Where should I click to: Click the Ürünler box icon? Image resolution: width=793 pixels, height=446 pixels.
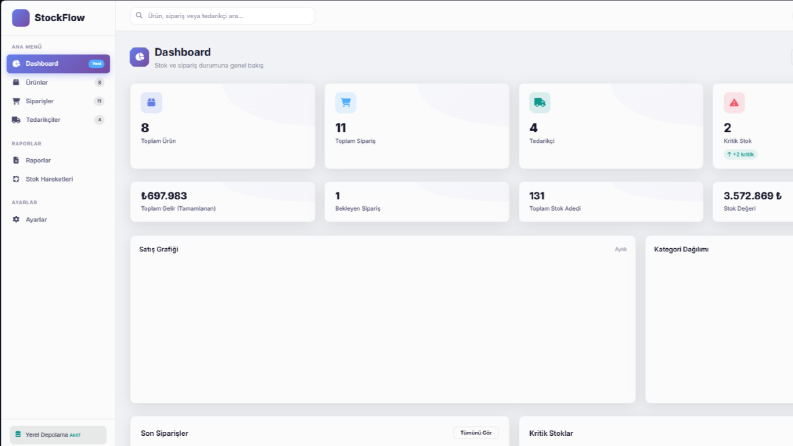[x=16, y=82]
